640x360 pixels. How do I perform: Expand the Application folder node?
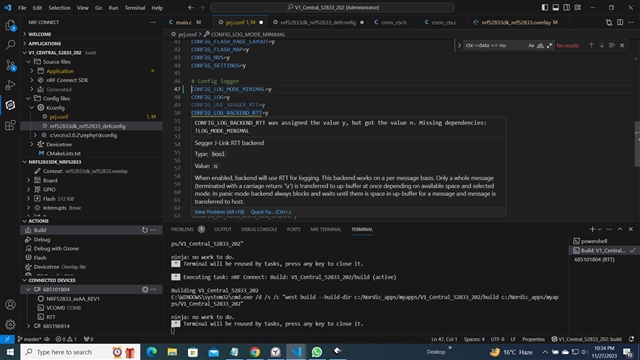32,71
